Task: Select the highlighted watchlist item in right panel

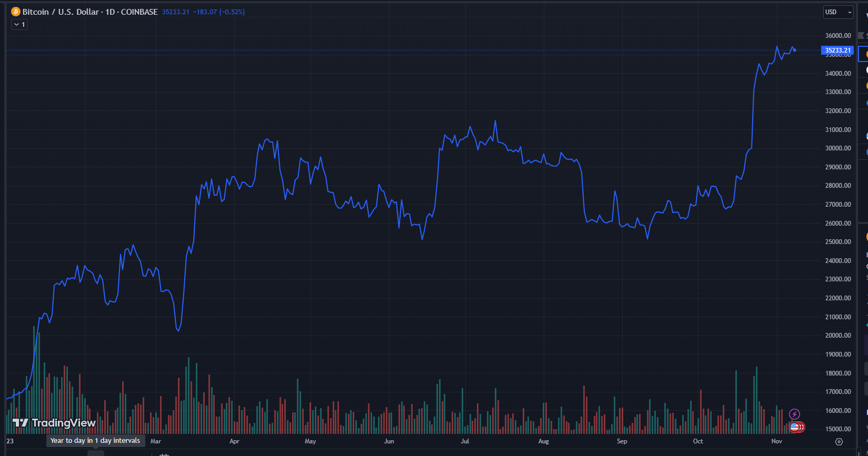Action: (863, 54)
